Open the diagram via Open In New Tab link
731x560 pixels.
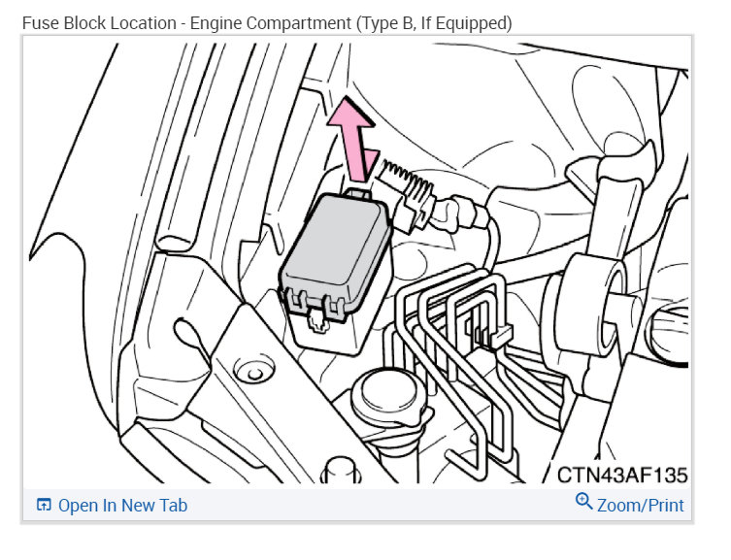pos(122,505)
